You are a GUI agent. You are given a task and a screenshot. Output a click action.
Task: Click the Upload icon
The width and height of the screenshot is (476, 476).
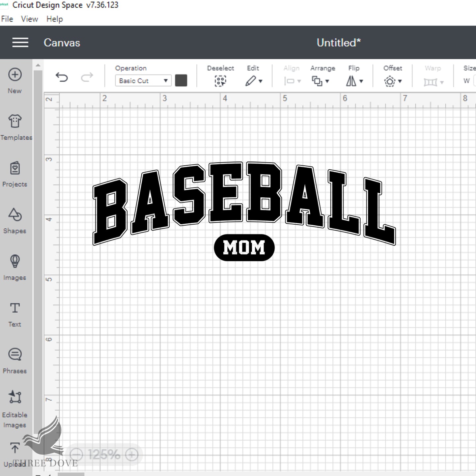pos(15,448)
